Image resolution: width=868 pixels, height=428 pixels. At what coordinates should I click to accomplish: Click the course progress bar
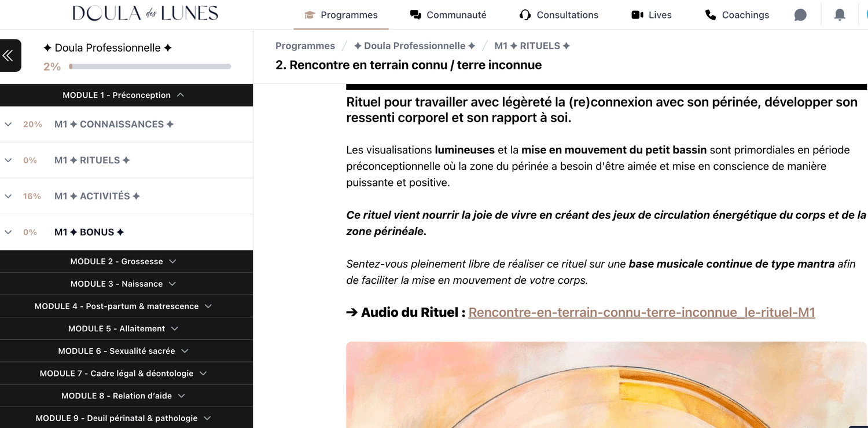point(150,67)
